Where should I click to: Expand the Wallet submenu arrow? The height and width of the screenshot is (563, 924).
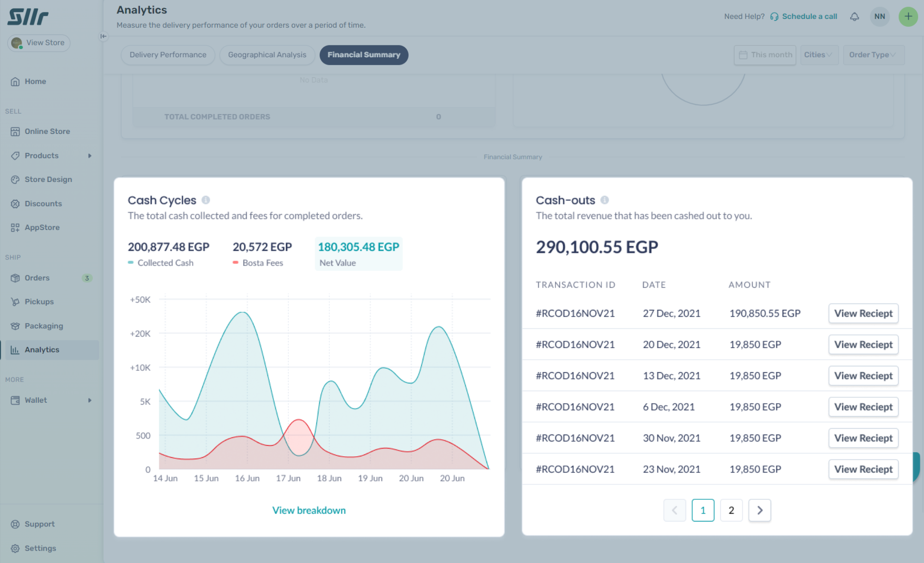click(90, 400)
